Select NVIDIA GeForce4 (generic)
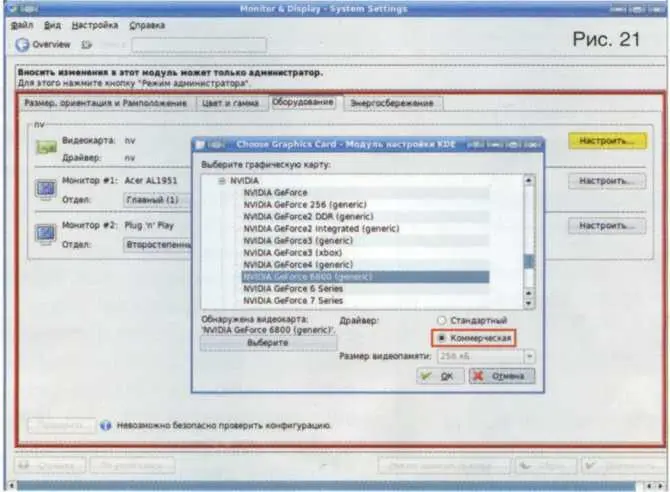The image size is (670, 492). [365, 264]
